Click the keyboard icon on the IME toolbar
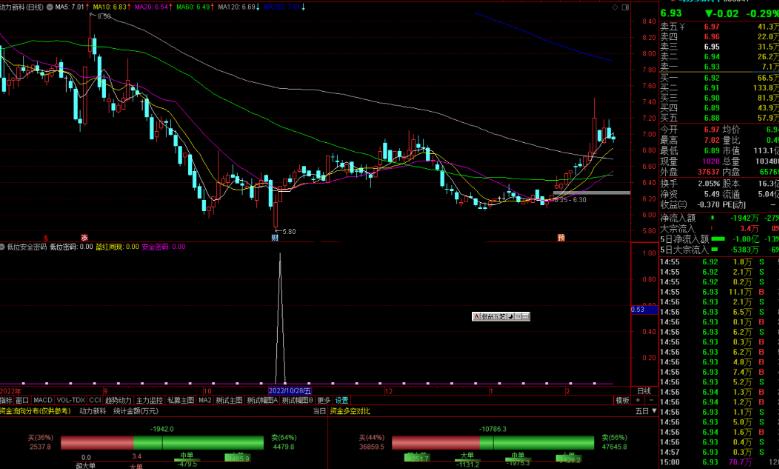The image size is (779, 469). 525,316
